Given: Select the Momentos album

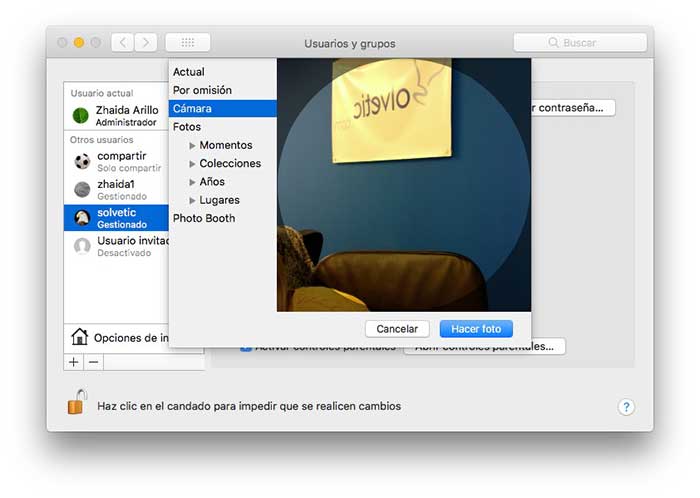Looking at the screenshot, I should [x=226, y=145].
